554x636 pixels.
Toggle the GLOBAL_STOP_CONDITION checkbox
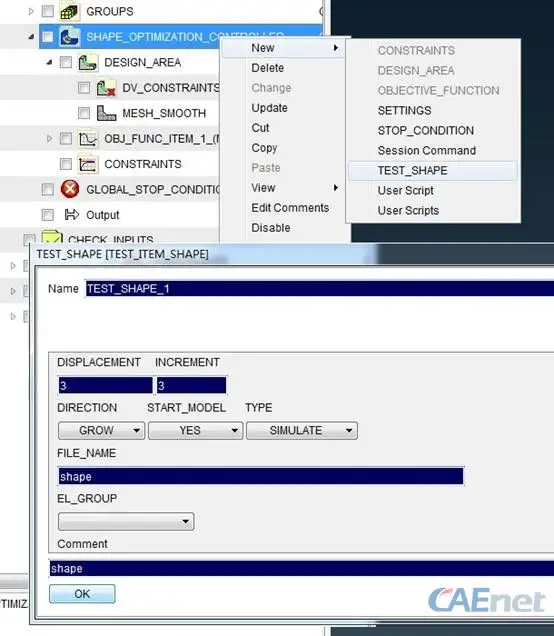pos(47,189)
